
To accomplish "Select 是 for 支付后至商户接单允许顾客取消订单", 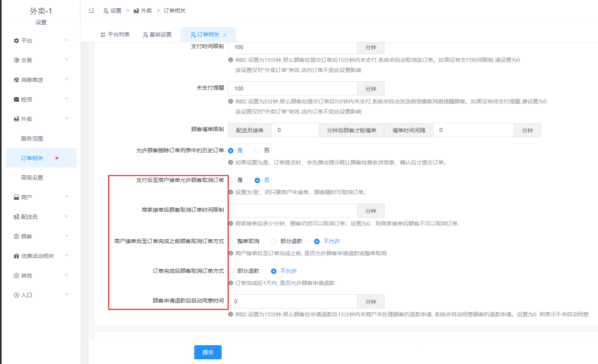I will (x=231, y=180).
